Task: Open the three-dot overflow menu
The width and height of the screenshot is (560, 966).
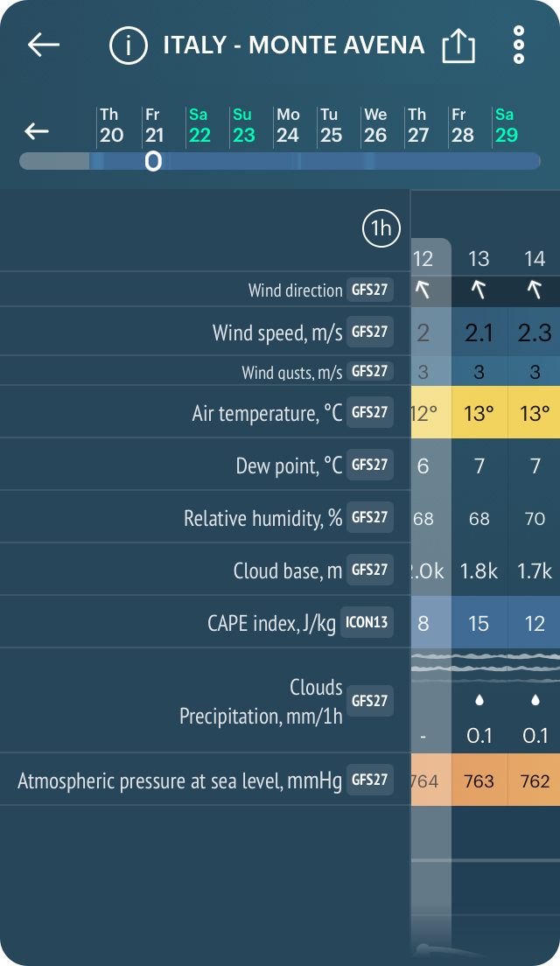Action: 518,45
